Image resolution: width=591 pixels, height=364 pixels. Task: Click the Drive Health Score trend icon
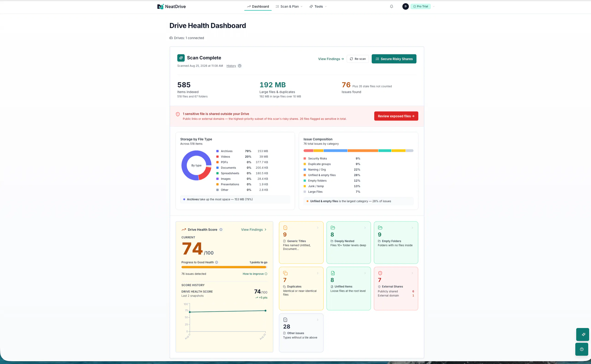point(184,230)
